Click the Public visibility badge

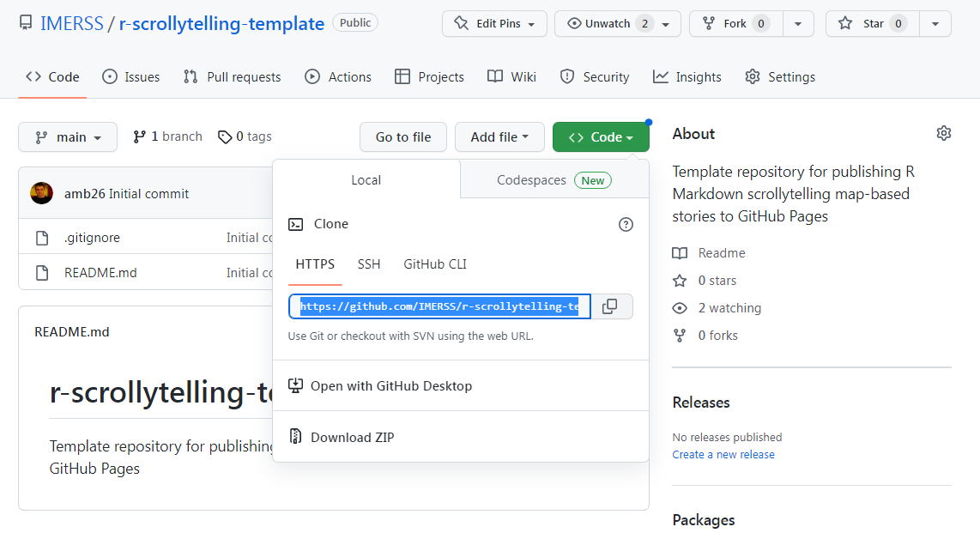tap(355, 22)
